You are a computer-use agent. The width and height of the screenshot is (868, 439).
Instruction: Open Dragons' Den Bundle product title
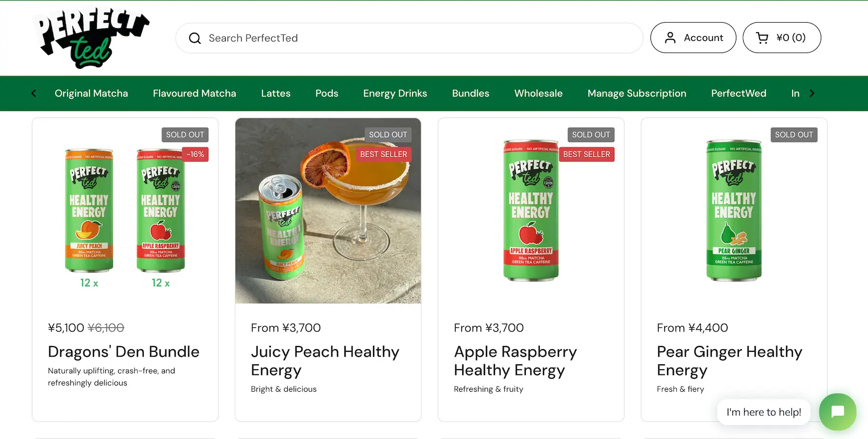[x=123, y=352]
